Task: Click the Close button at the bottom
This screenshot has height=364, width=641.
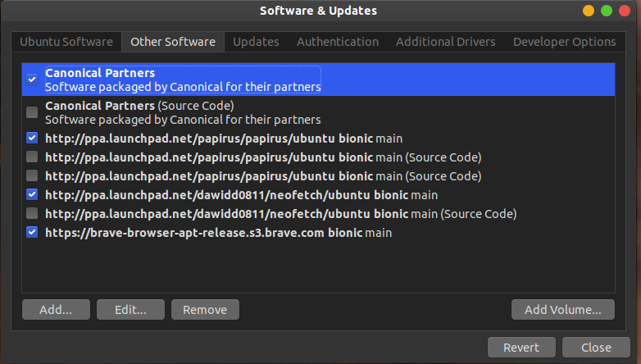Action: (x=596, y=348)
